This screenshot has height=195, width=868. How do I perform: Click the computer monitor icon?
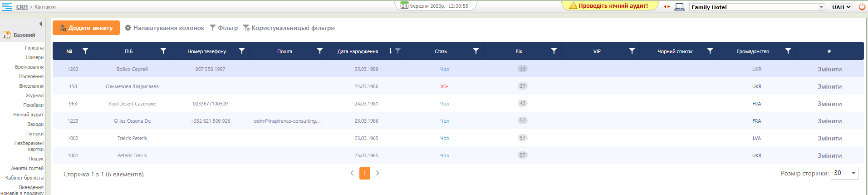tap(679, 7)
